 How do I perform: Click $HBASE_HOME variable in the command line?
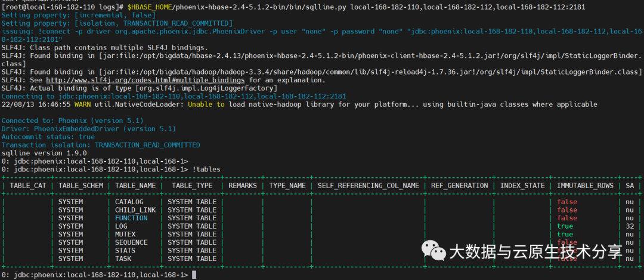pos(150,7)
